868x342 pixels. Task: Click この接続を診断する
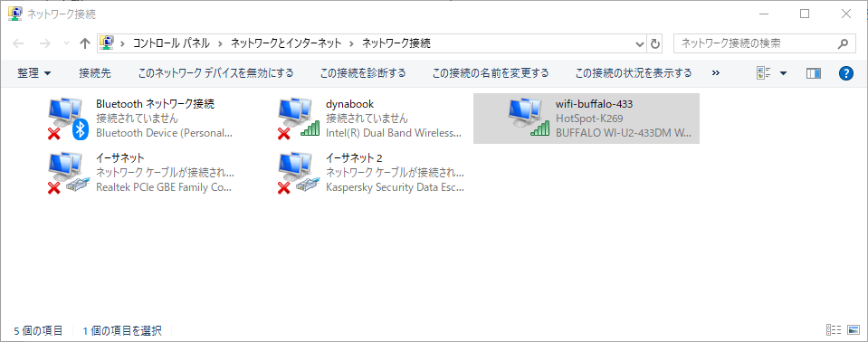(363, 73)
